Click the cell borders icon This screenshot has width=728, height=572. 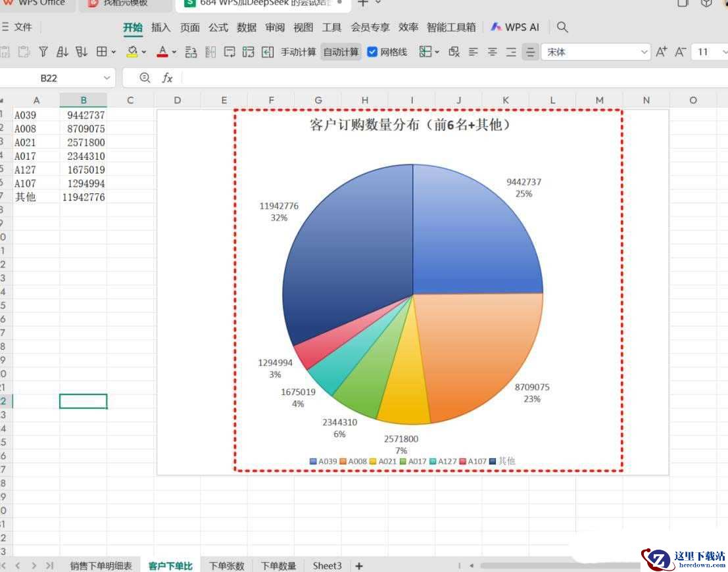tap(102, 51)
